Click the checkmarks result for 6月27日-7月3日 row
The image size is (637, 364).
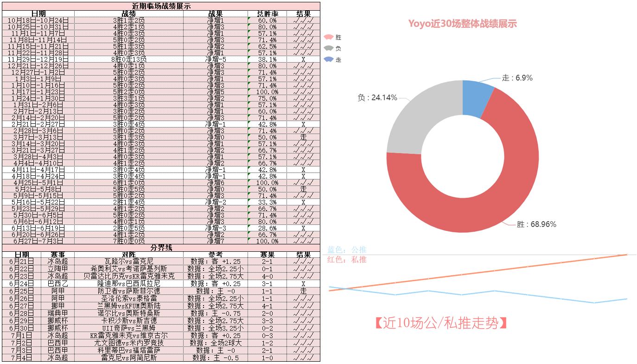pos(303,241)
